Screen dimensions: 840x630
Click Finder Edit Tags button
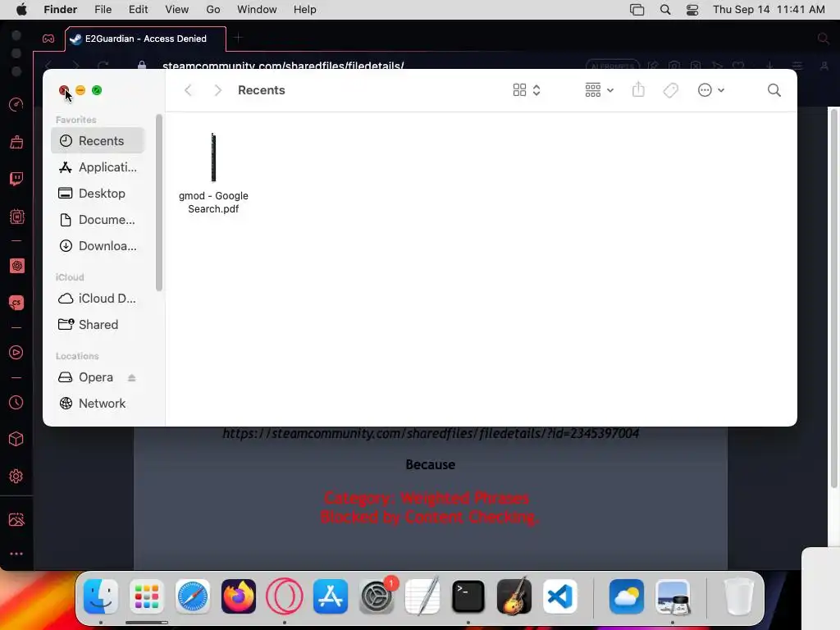point(671,90)
